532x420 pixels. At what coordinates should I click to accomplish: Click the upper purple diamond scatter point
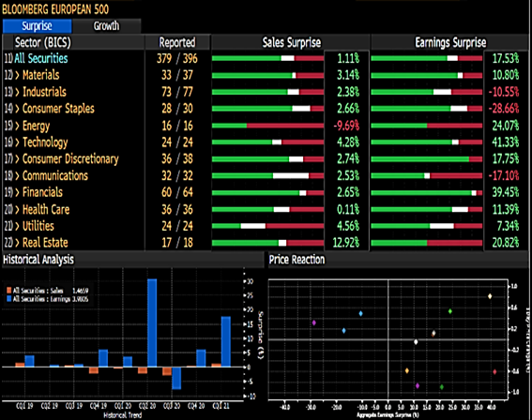314,322
